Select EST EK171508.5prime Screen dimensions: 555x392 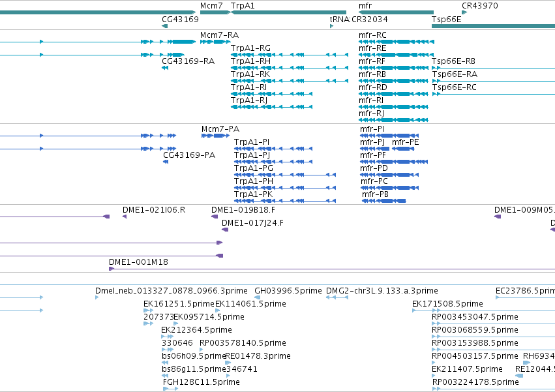click(447, 304)
